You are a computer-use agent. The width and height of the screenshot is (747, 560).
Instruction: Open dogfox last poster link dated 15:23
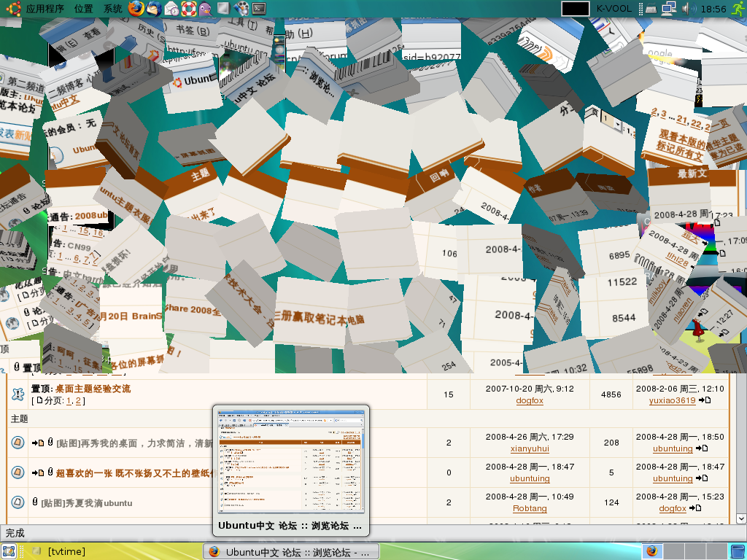pyautogui.click(x=673, y=508)
